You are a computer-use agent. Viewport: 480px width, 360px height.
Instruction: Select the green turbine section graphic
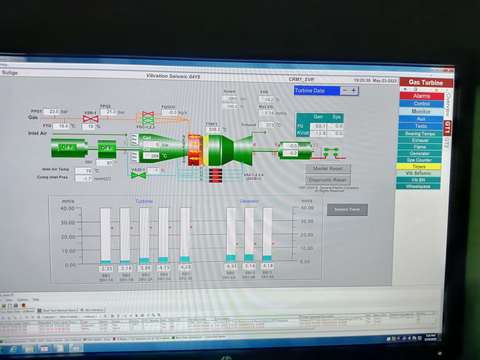coord(231,150)
